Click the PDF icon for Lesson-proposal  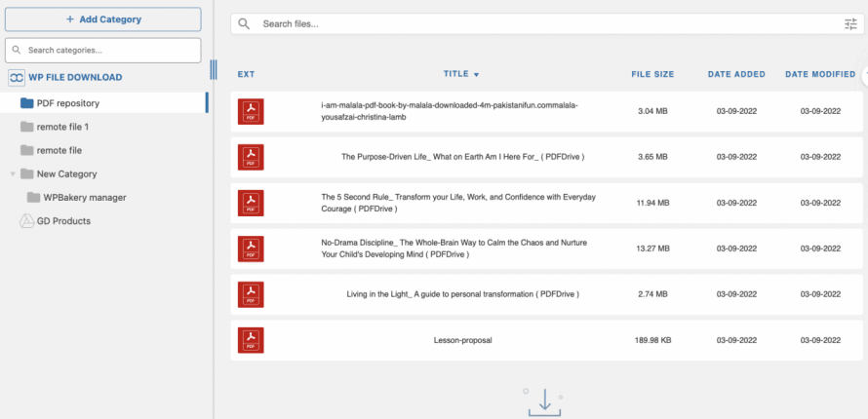(x=251, y=340)
